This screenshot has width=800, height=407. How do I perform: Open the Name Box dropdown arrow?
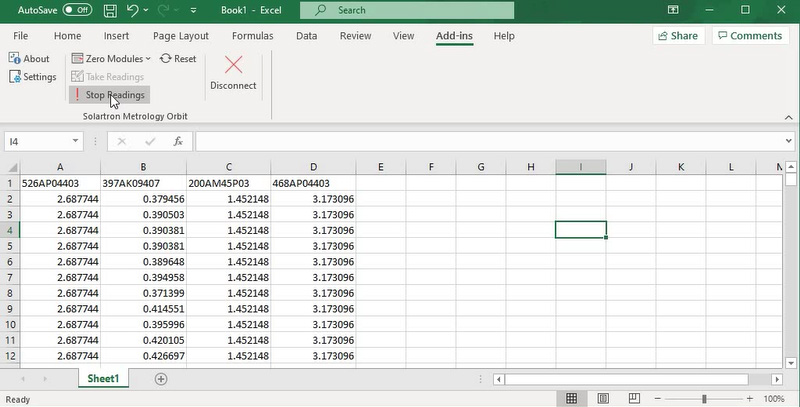coord(75,141)
